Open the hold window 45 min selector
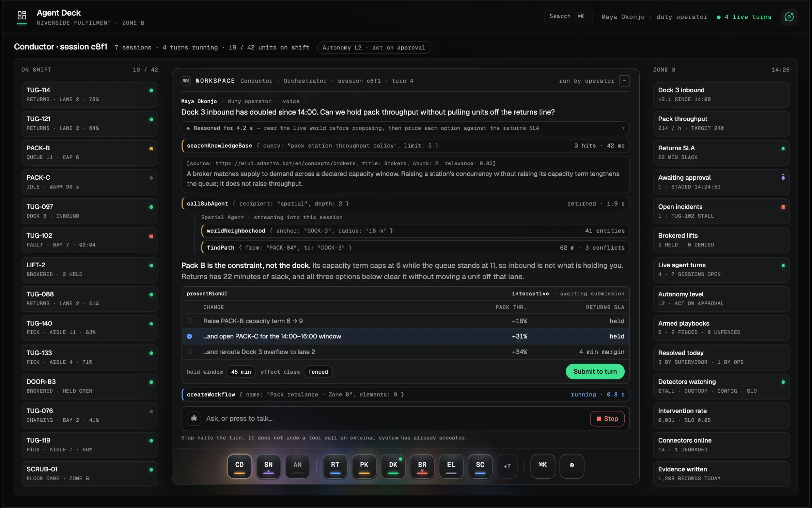This screenshot has width=812, height=508. [x=241, y=372]
